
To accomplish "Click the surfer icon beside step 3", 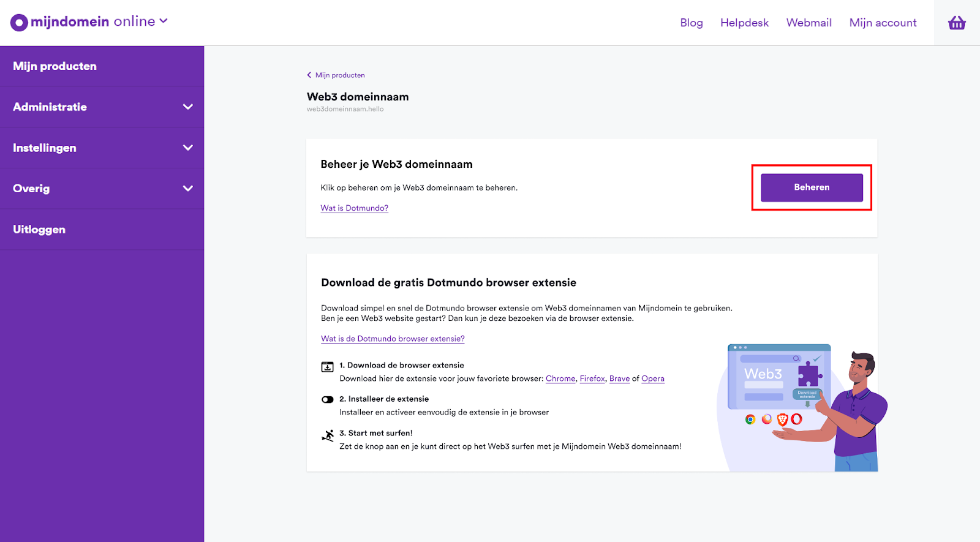I will pyautogui.click(x=328, y=435).
